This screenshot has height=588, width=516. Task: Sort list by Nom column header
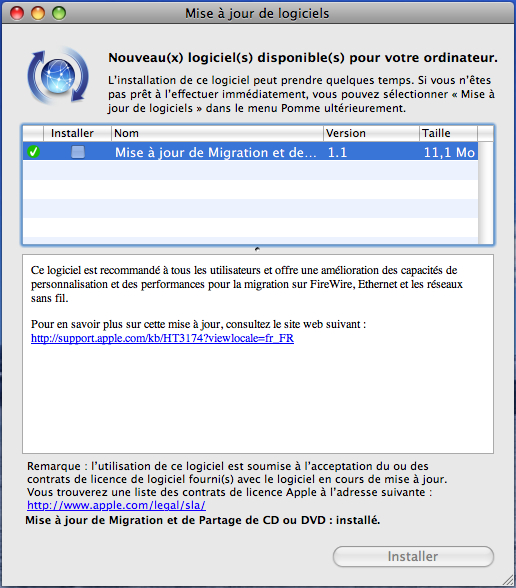[x=217, y=134]
